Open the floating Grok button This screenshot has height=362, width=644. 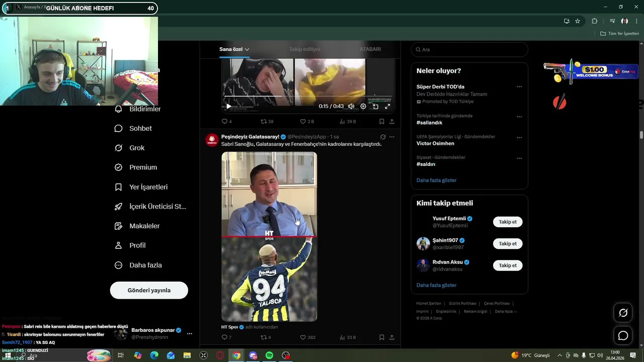(x=623, y=313)
